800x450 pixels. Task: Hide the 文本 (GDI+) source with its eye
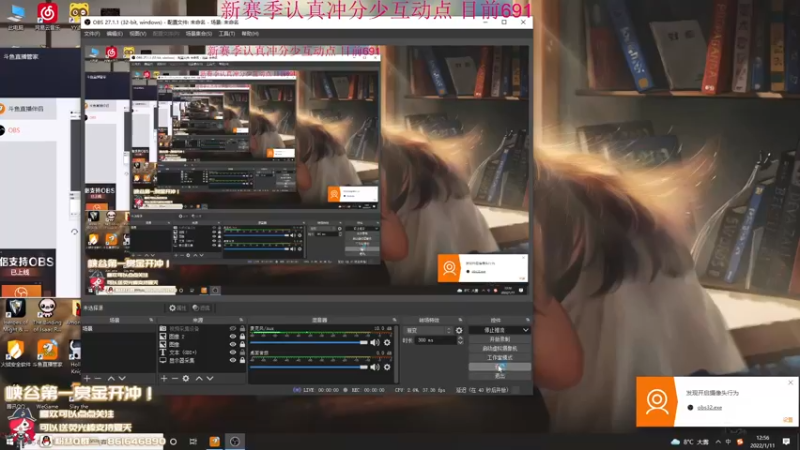(233, 352)
